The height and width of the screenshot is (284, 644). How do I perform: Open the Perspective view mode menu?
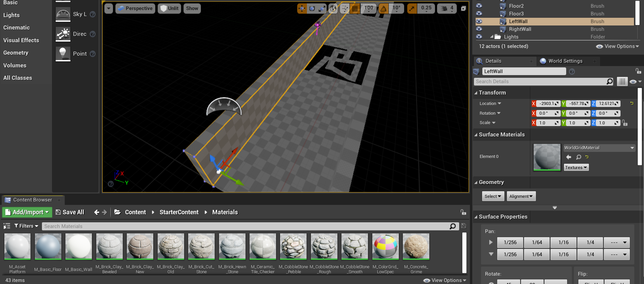pyautogui.click(x=135, y=8)
